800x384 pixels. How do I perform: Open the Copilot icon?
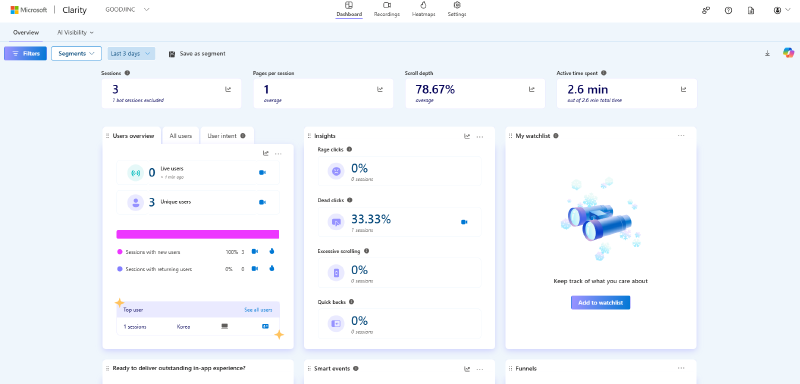[788, 53]
